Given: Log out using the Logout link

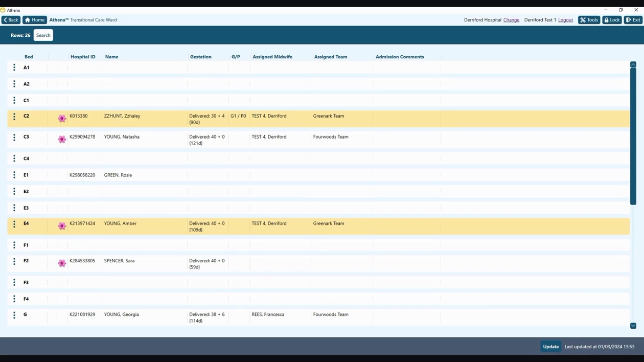Looking at the screenshot, I should [565, 20].
